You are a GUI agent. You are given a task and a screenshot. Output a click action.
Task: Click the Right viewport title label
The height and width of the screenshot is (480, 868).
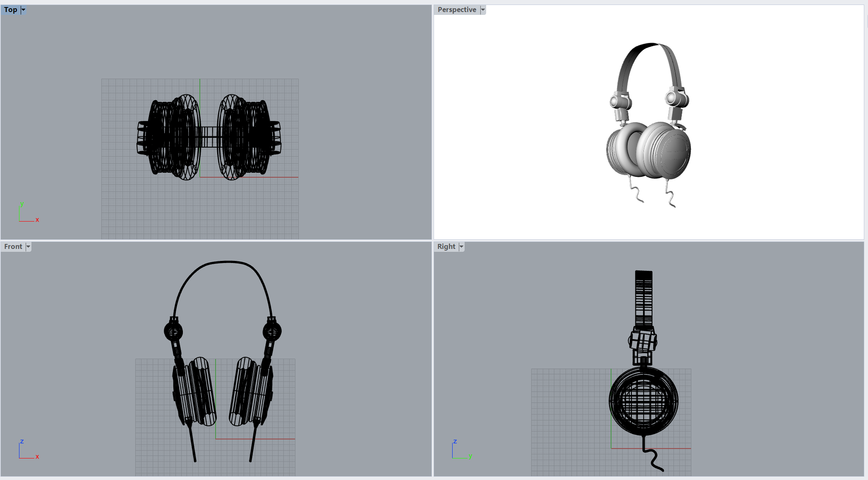tap(446, 246)
